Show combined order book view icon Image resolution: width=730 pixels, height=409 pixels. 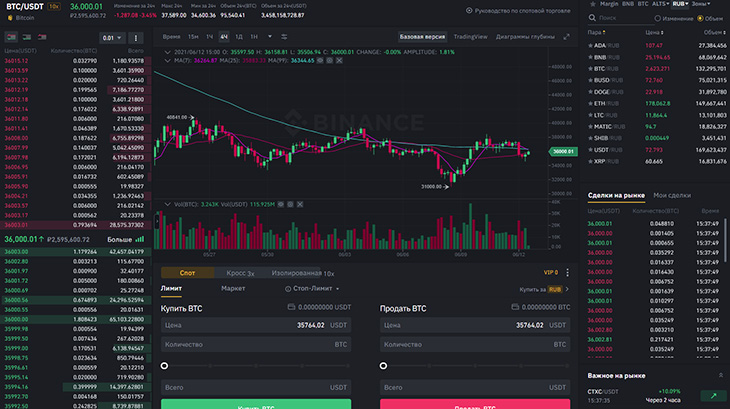click(x=11, y=37)
